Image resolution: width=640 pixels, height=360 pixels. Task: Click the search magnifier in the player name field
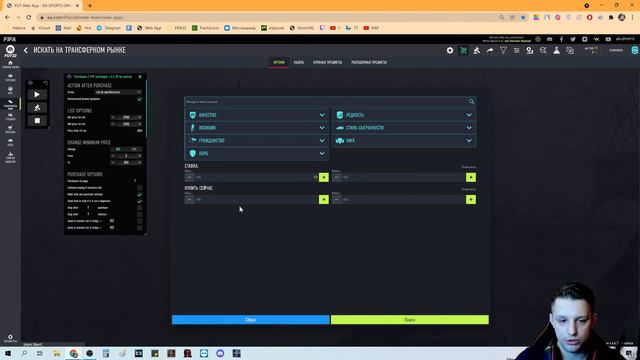click(471, 101)
